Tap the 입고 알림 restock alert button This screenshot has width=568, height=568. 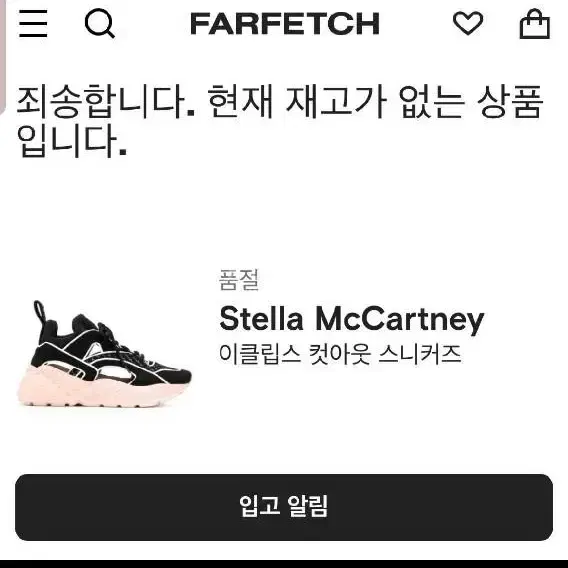click(x=284, y=507)
